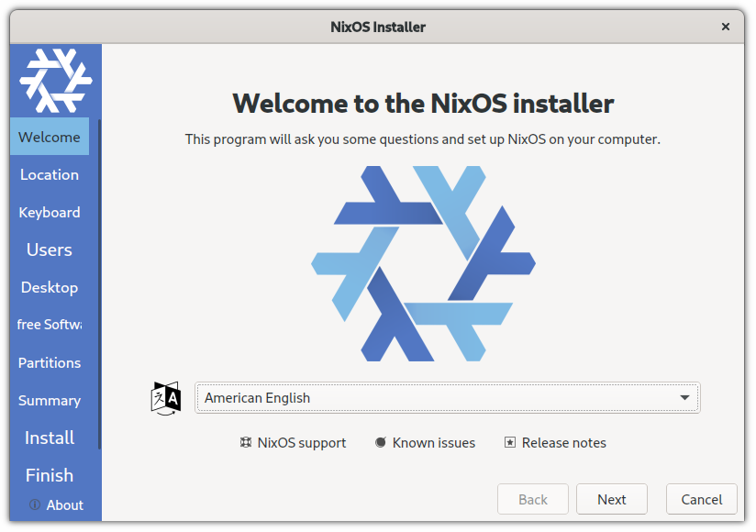Expand the American English language list
The image size is (756, 532).
pos(447,397)
